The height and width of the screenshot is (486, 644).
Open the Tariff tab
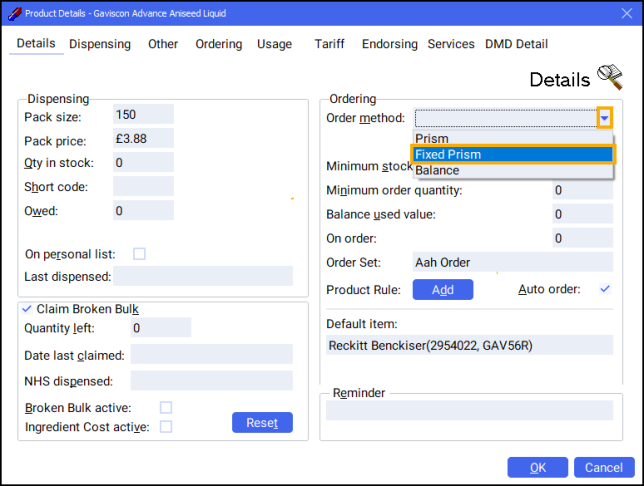[330, 44]
